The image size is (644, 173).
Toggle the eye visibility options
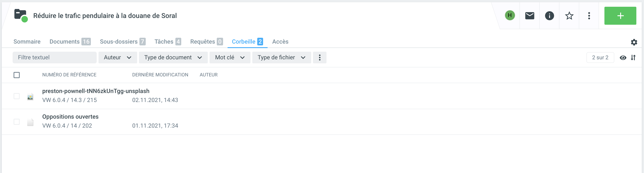(x=623, y=58)
